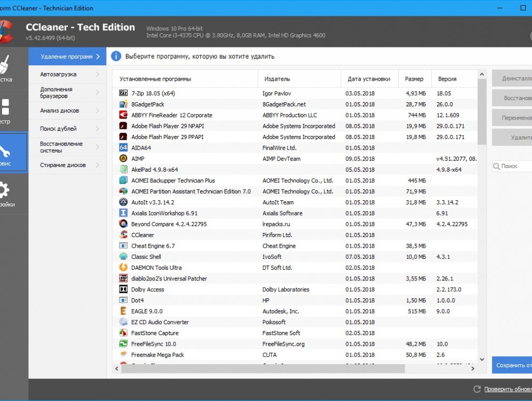Click the horizontal scrollbar right arrow
The height and width of the screenshot is (401, 532).
click(472, 368)
